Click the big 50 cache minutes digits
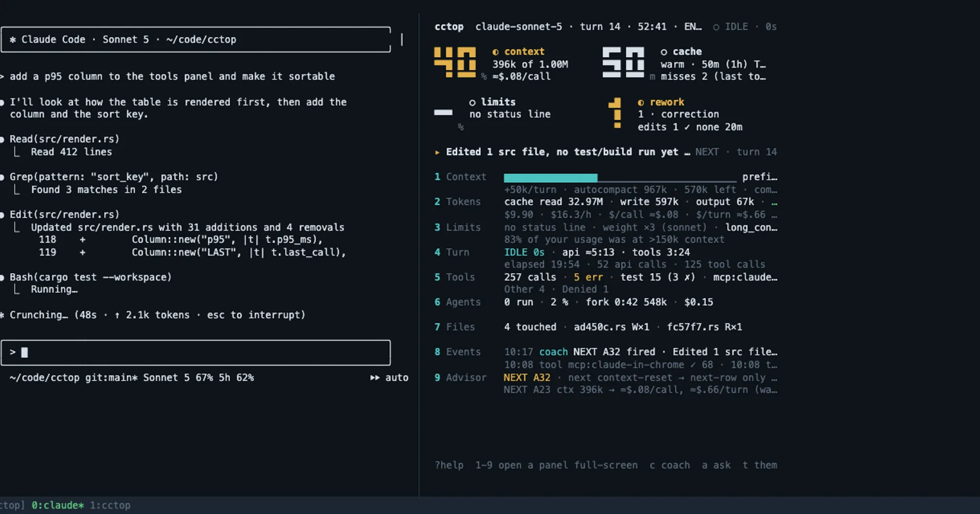This screenshot has width=980, height=514. (623, 62)
